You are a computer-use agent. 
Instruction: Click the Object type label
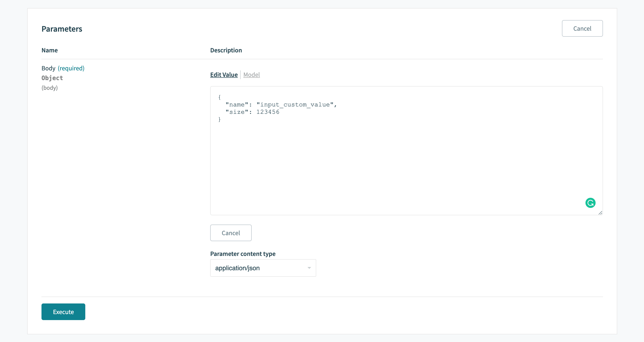click(52, 78)
